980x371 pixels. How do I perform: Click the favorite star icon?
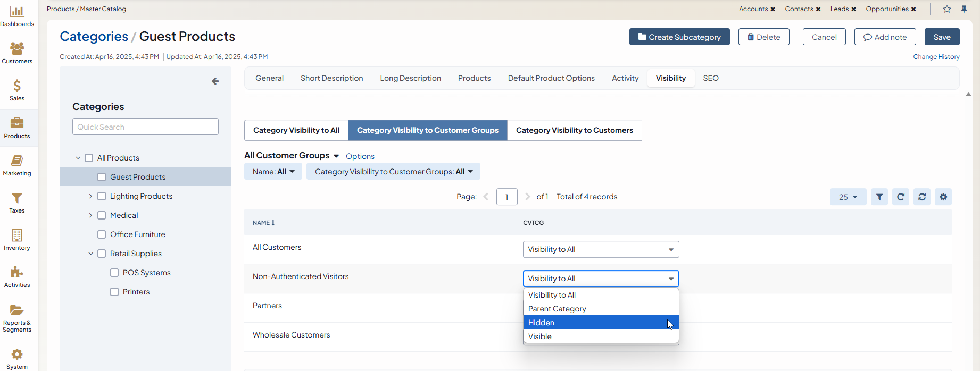coord(947,9)
